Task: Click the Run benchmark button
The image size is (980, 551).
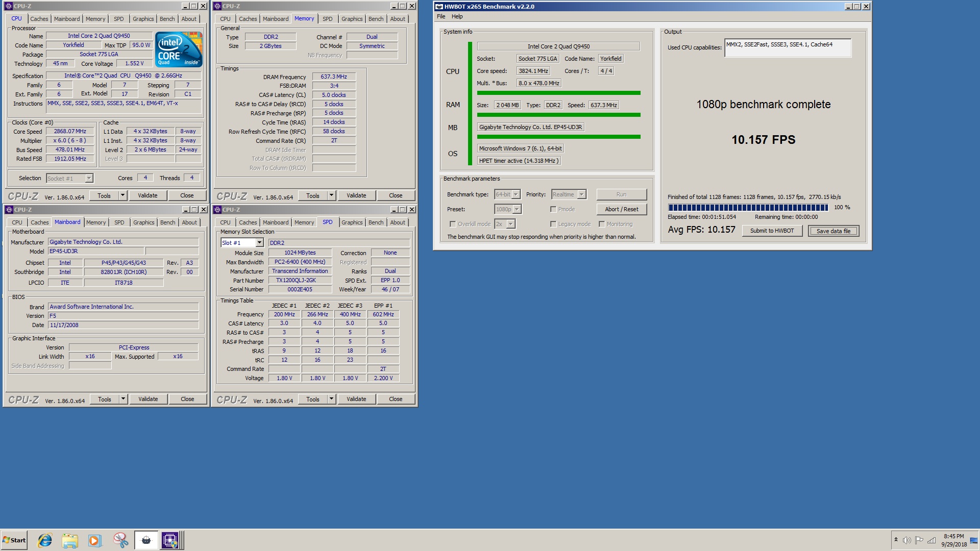Action: [x=622, y=194]
